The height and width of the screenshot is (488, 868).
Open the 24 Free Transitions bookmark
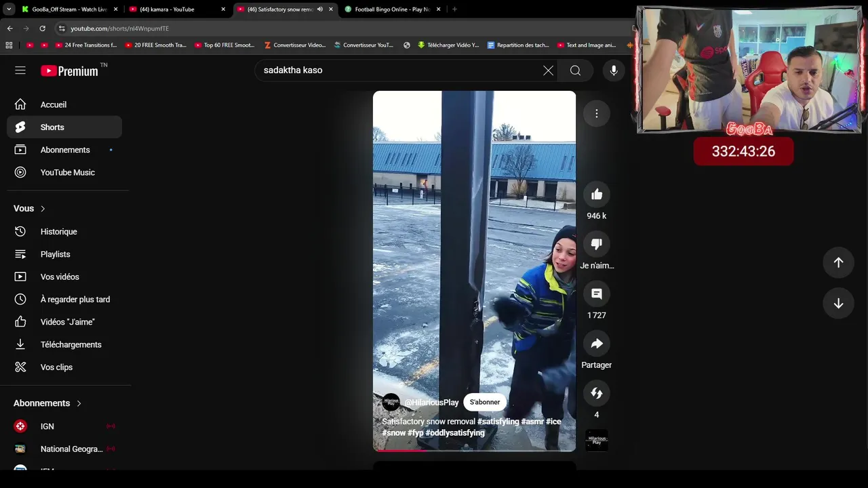tap(86, 45)
